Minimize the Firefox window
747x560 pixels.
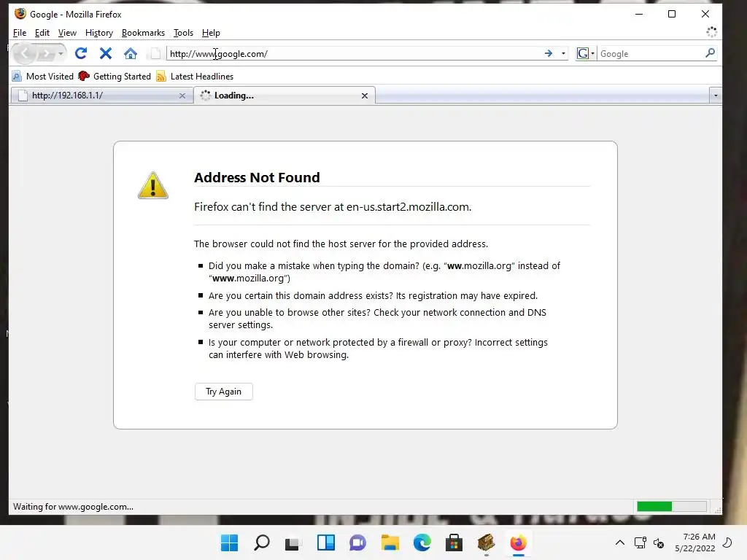click(x=639, y=15)
